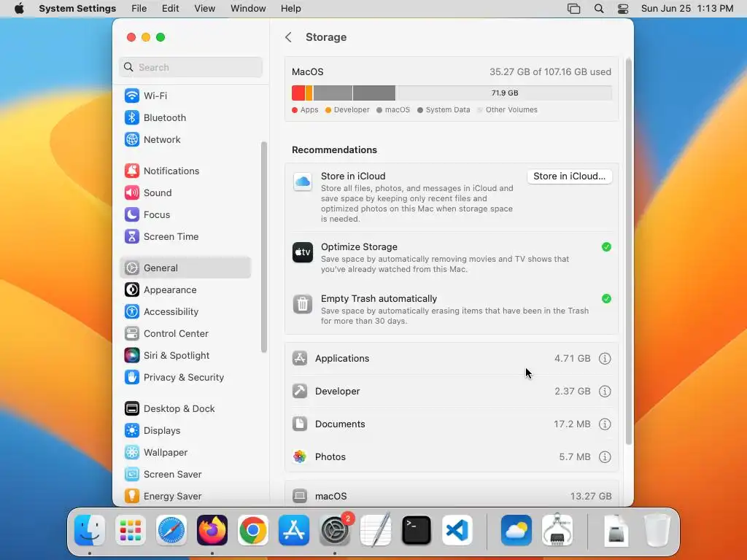The width and height of the screenshot is (747, 560).
Task: Launch Visual Studio Code from Dock
Action: (457, 530)
